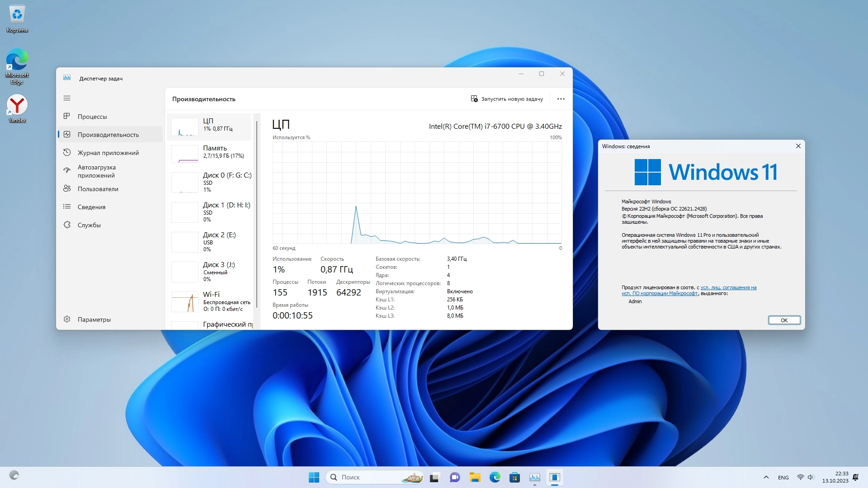Open the three-dot more options menu
This screenshot has height=488, width=868.
[x=561, y=99]
